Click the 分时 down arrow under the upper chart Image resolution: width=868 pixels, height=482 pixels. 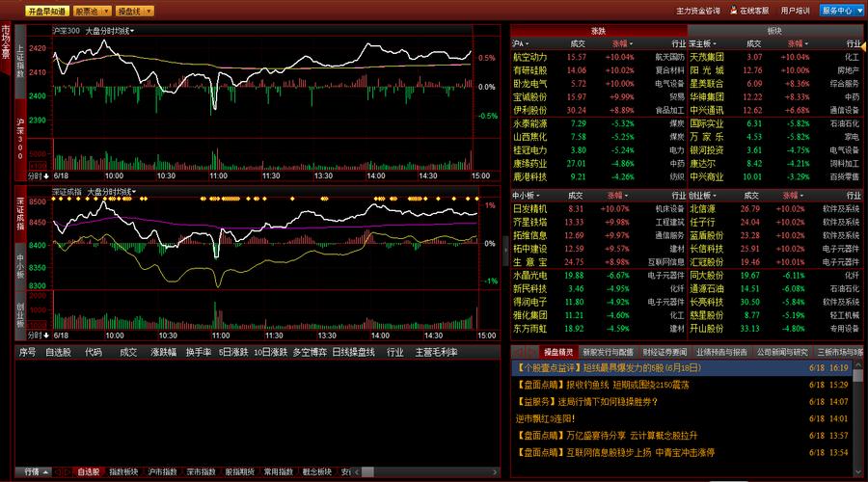click(43, 176)
